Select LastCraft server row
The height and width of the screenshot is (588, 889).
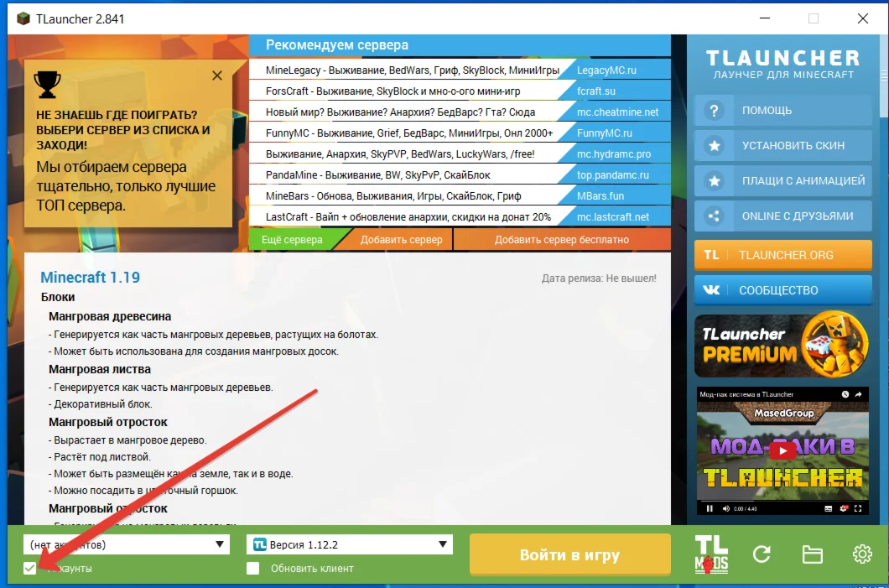[x=460, y=217]
